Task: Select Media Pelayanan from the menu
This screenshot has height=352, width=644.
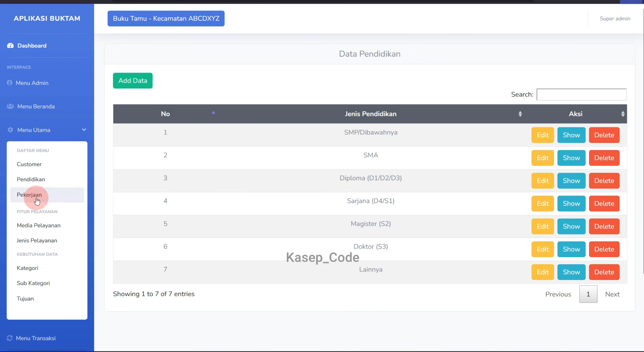Action: tap(39, 225)
